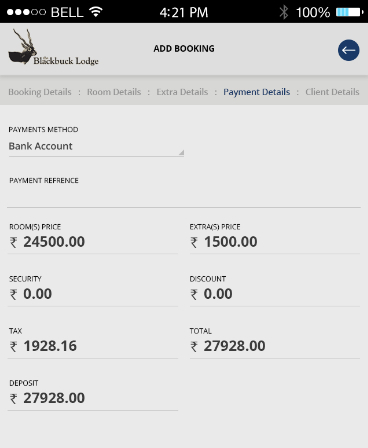This screenshot has width=368, height=448.
Task: Tap the signal strength dots
Action: pos(26,12)
